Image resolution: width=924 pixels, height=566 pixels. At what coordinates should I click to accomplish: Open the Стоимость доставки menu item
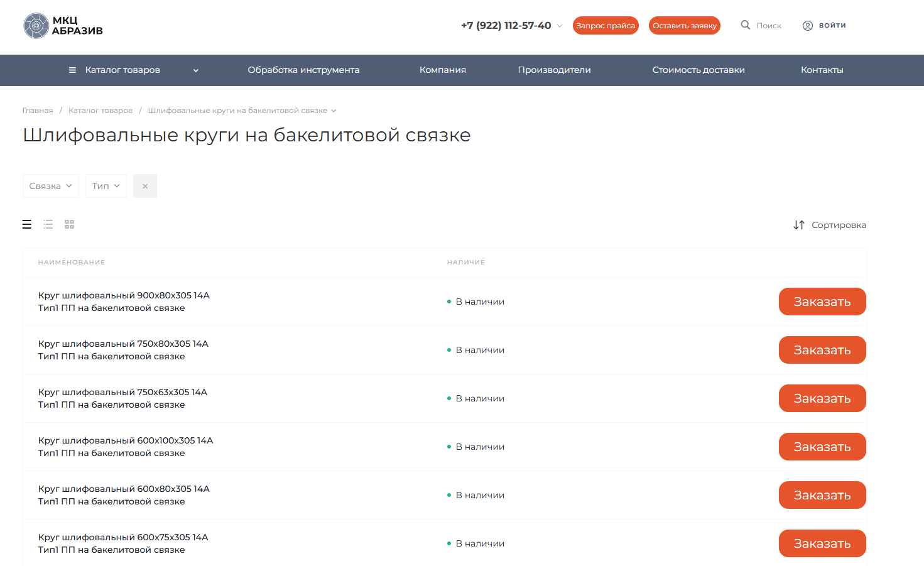click(698, 70)
